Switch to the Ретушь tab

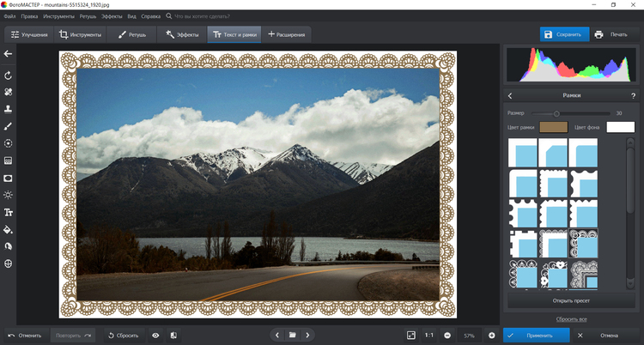click(131, 35)
